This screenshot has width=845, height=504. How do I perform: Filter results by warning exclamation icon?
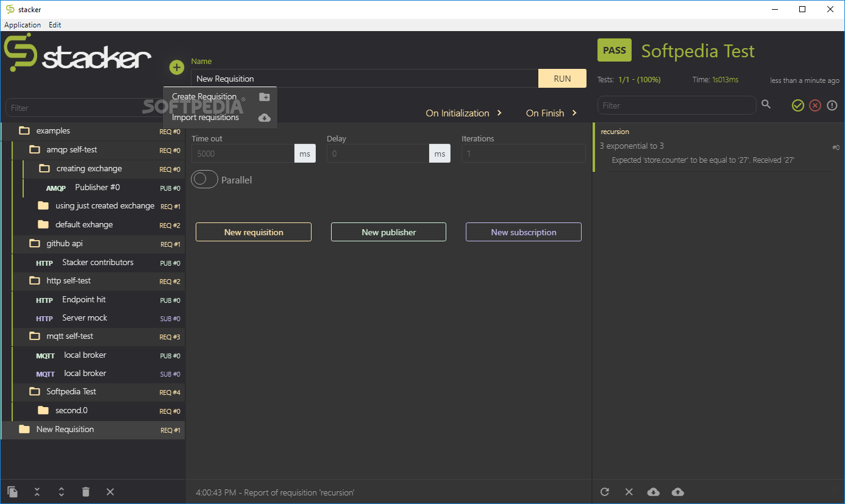(832, 105)
